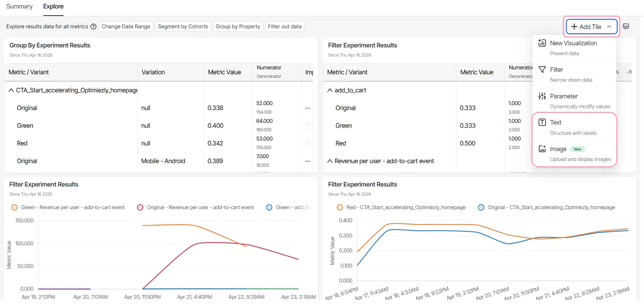
Task: Click the Image upload icon
Action: pos(542,149)
